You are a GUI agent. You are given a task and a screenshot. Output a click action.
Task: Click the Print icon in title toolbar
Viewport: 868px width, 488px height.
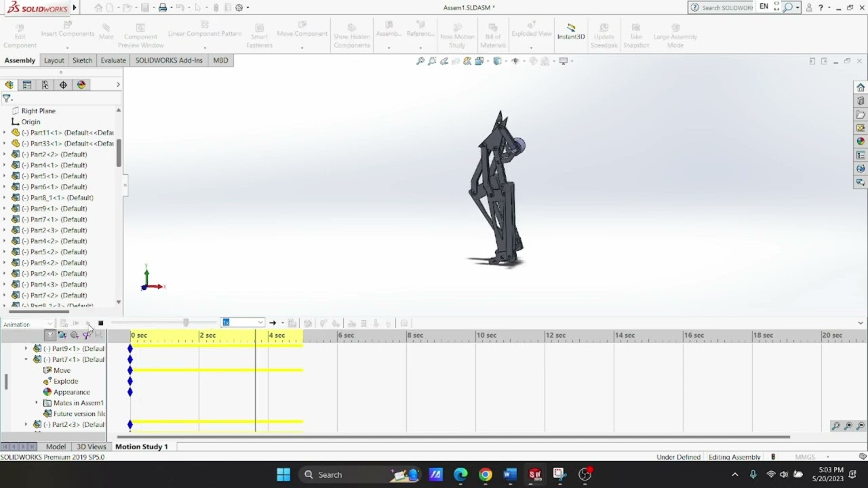(x=163, y=7)
